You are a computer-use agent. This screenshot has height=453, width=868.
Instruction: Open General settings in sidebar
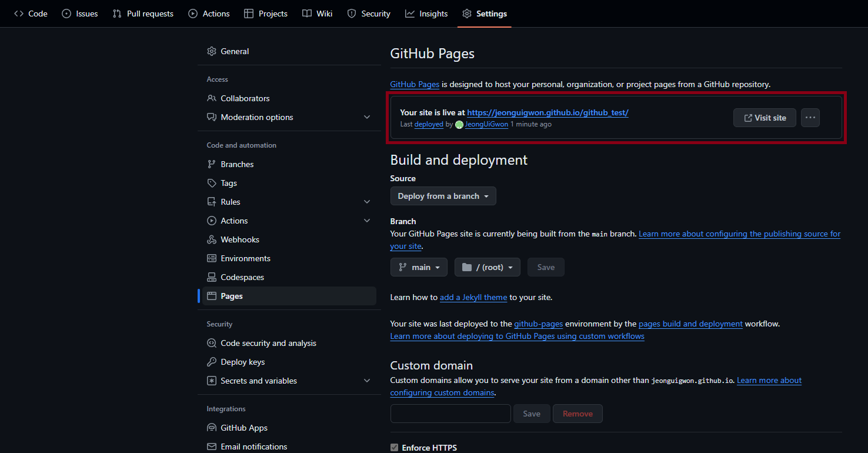click(x=289, y=51)
